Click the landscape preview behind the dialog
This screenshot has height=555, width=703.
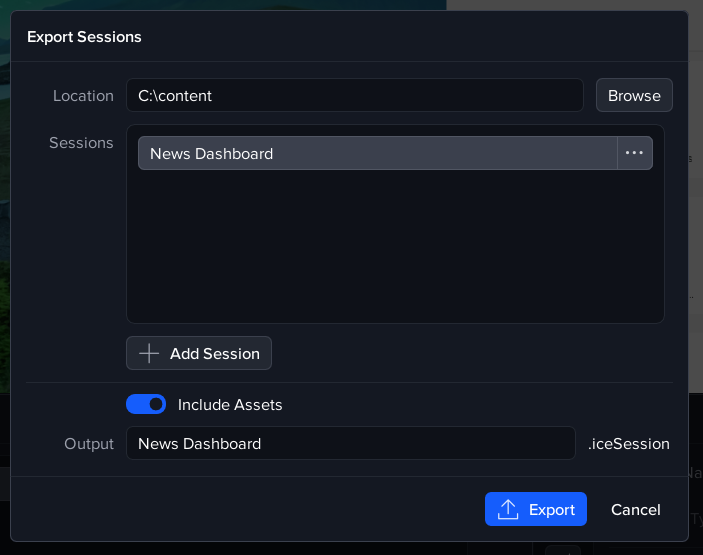(5, 200)
